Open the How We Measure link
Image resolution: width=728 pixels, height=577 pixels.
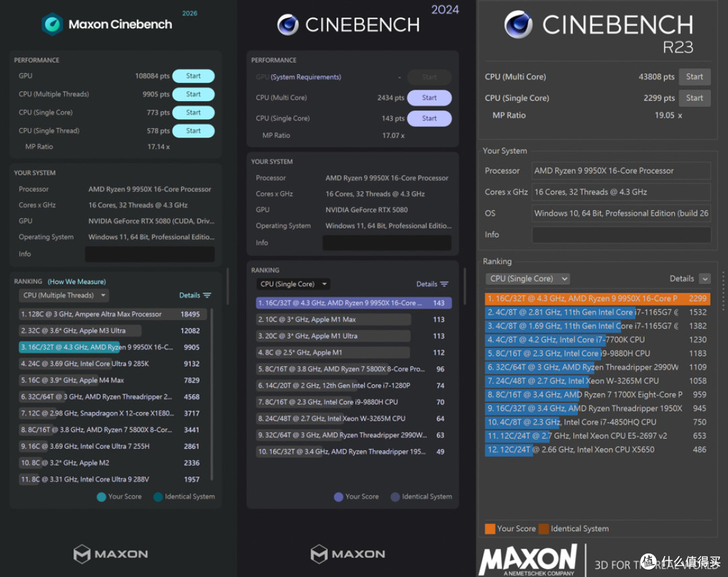tap(77, 282)
